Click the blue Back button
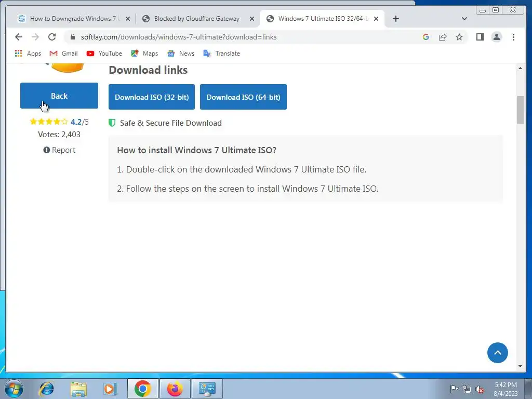Viewport: 532px width, 399px height. [x=59, y=96]
